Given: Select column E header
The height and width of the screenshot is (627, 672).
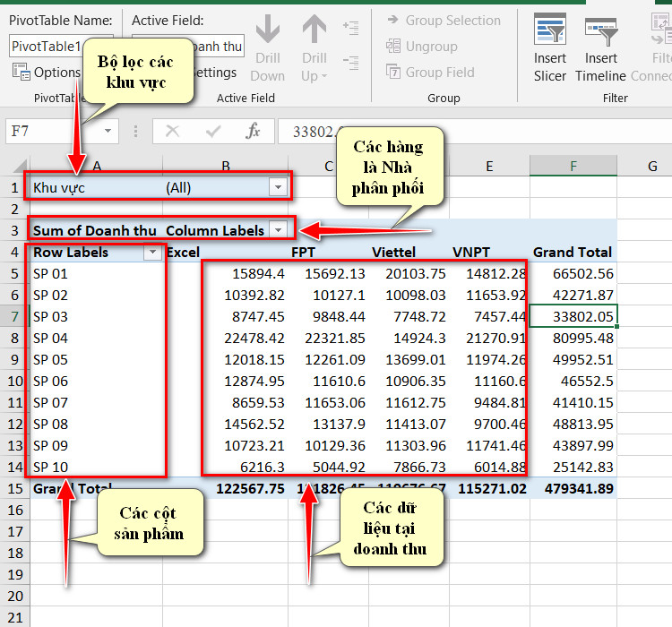Looking at the screenshot, I should click(x=489, y=167).
